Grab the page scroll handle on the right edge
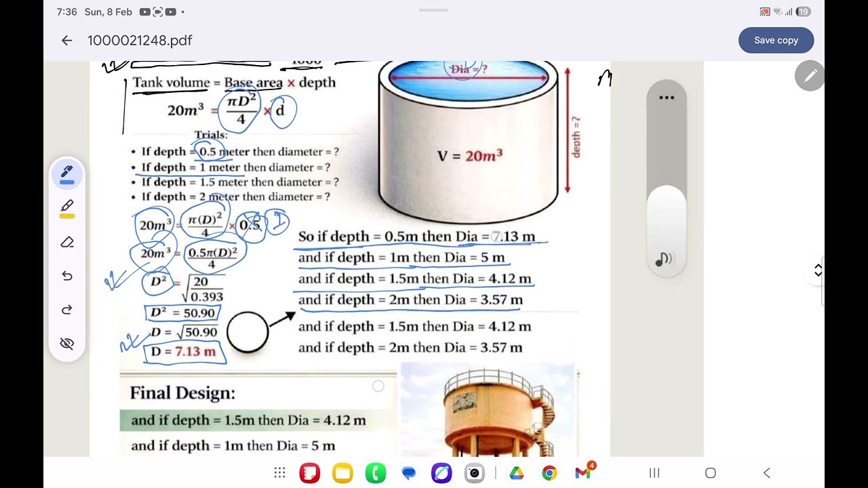 point(818,270)
